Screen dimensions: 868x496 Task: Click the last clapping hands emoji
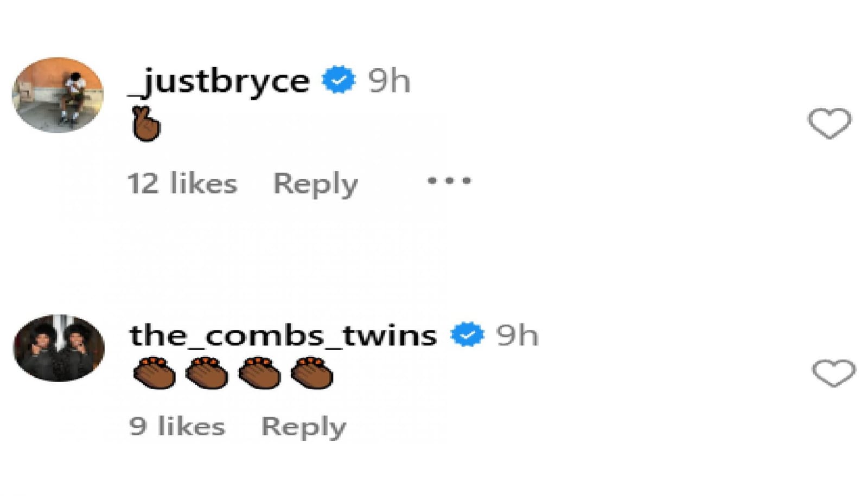pyautogui.click(x=312, y=372)
